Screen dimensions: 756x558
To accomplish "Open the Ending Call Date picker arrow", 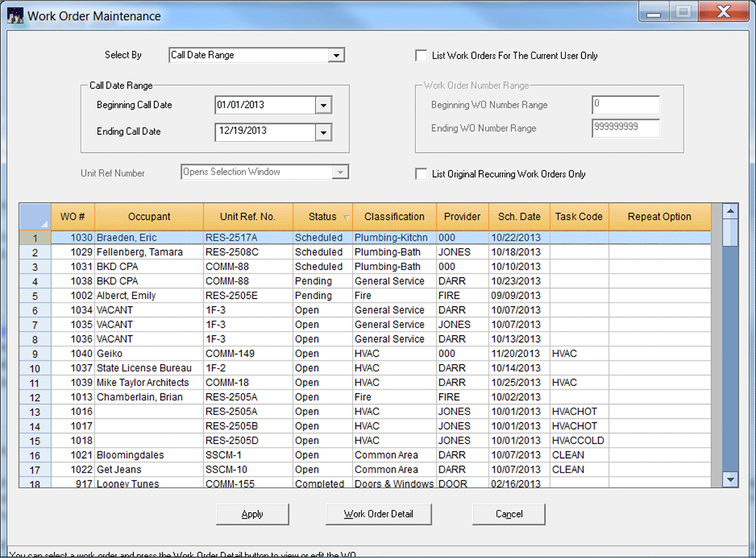I will pyautogui.click(x=323, y=132).
